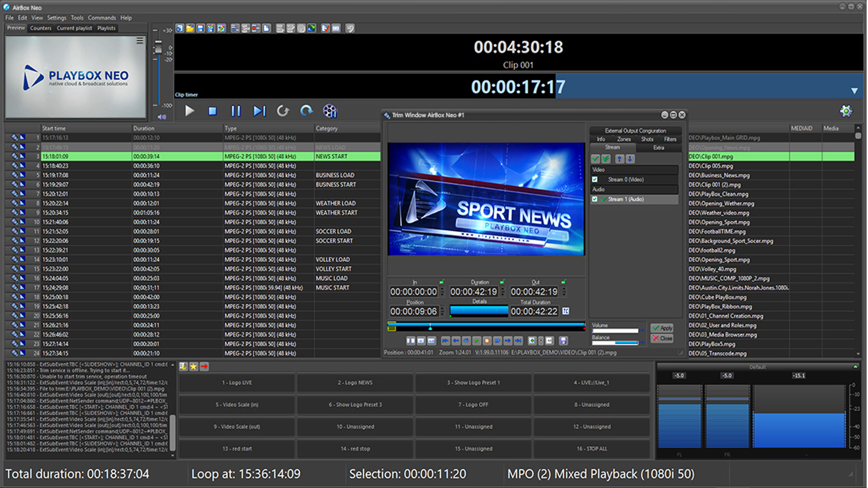868x488 pixels.
Task: Open the Default preset dropdown above audio meters
Action: pyautogui.click(x=758, y=367)
